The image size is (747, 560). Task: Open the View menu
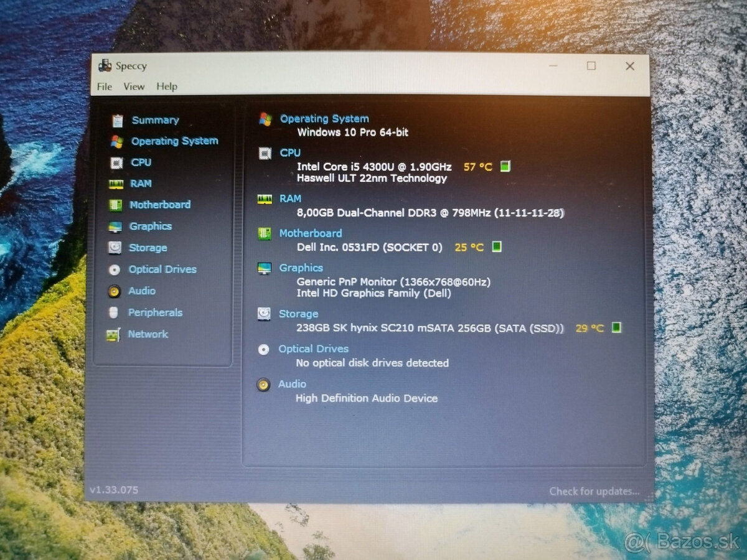click(x=133, y=86)
